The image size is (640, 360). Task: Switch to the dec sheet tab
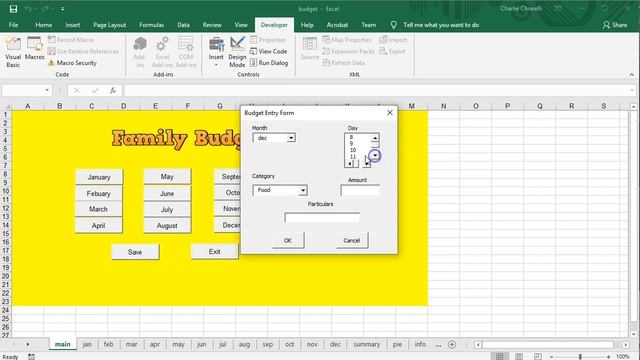coord(335,344)
